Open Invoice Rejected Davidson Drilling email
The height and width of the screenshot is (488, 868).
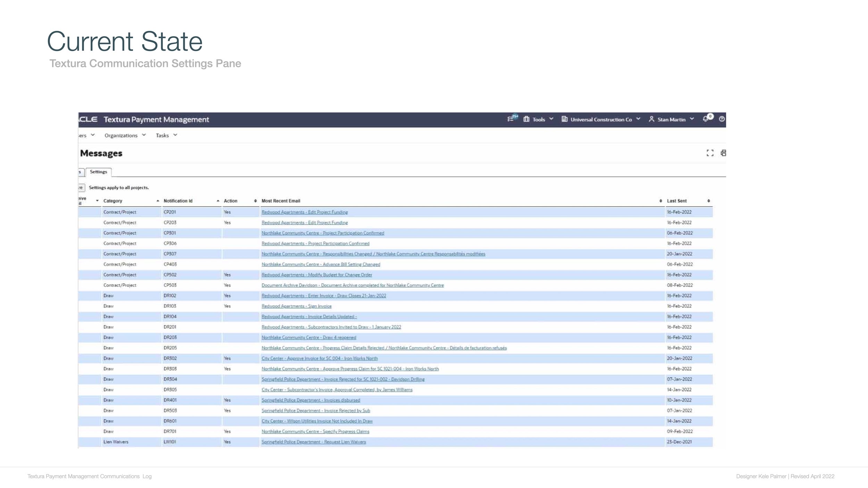(x=343, y=379)
